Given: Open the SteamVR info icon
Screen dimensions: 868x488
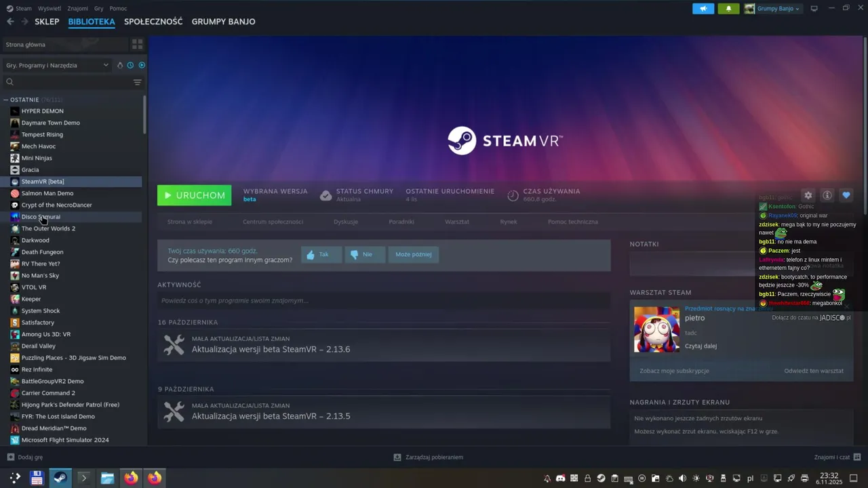Looking at the screenshot, I should 827,195.
